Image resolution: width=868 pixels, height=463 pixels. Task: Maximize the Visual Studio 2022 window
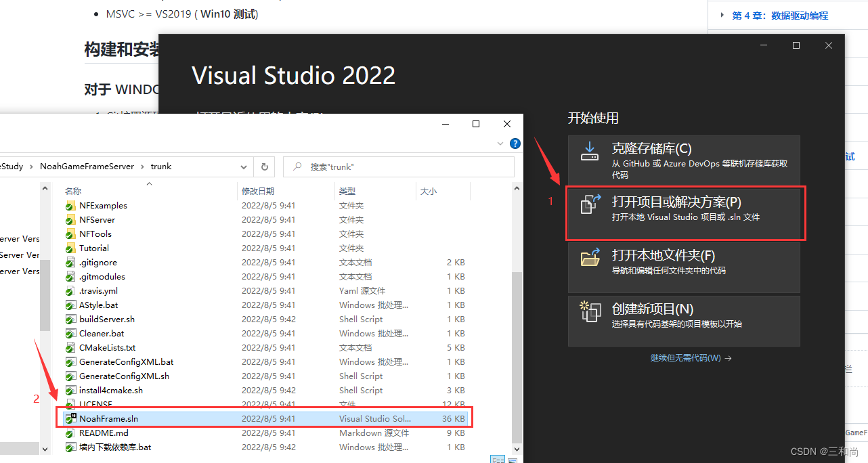click(x=796, y=45)
